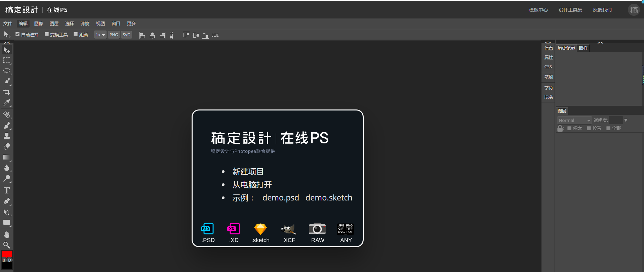
Task: Click distribute vertical spacing icon
Action: [x=171, y=35]
